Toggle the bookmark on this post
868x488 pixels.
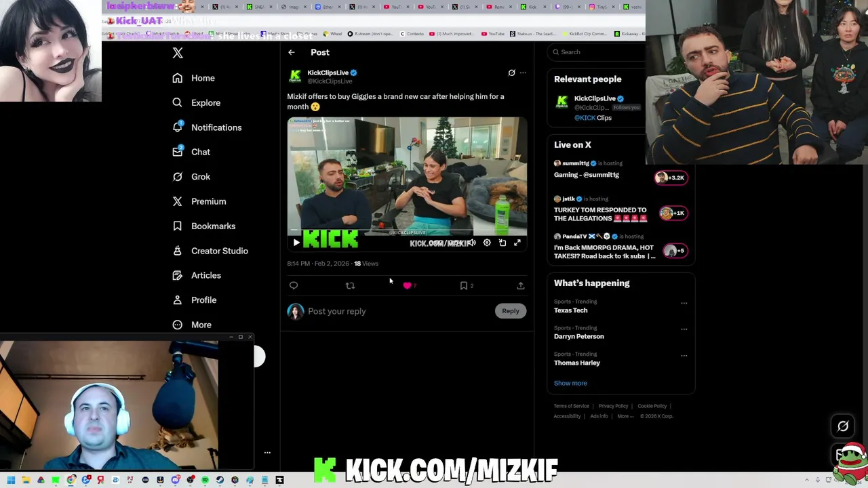(x=464, y=285)
